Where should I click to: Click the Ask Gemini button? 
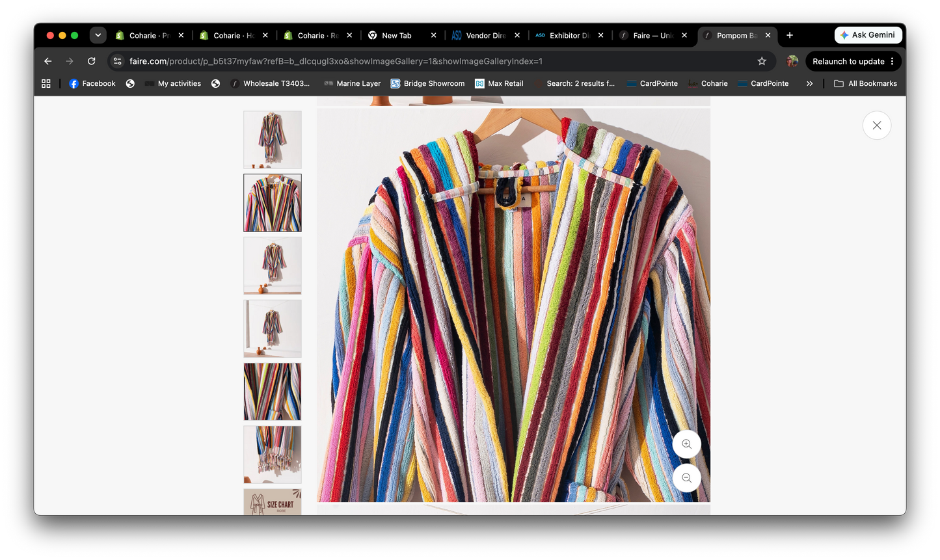pyautogui.click(x=868, y=35)
